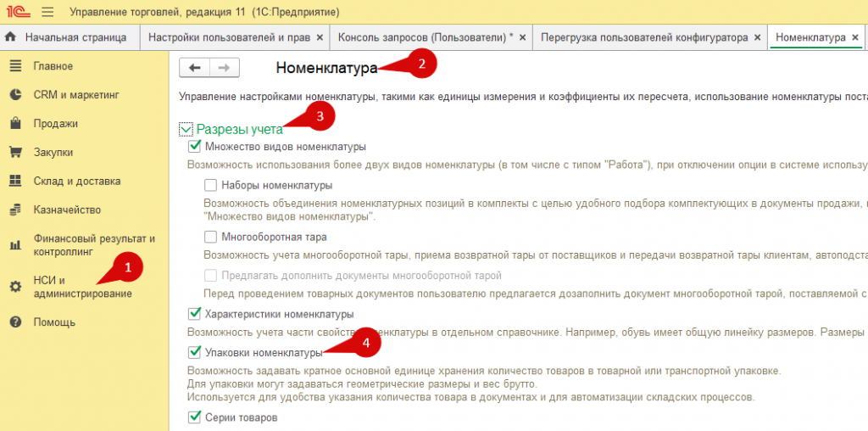Open the Склад и доставка section
Viewport: 868px width, 431px height.
point(77,182)
